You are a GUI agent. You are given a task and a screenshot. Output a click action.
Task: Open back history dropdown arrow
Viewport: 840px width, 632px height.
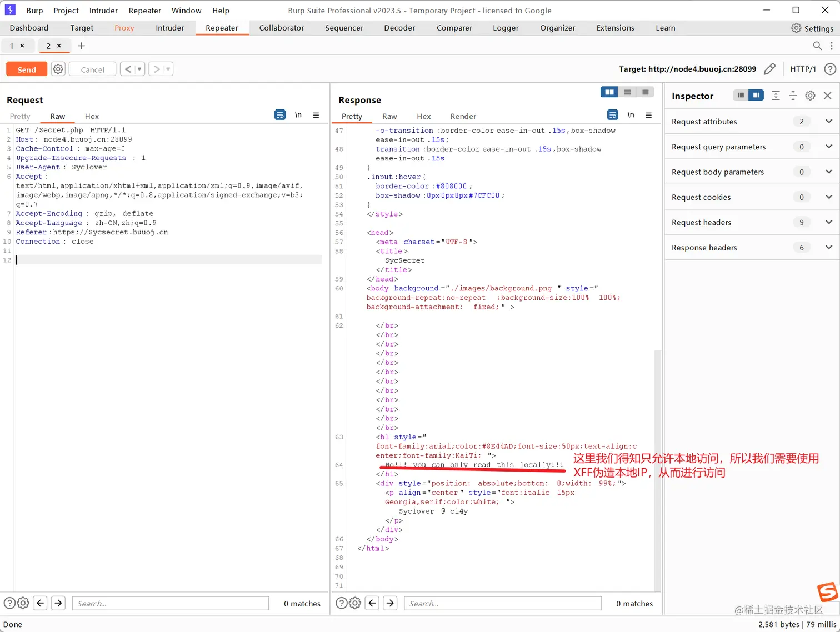coord(139,69)
